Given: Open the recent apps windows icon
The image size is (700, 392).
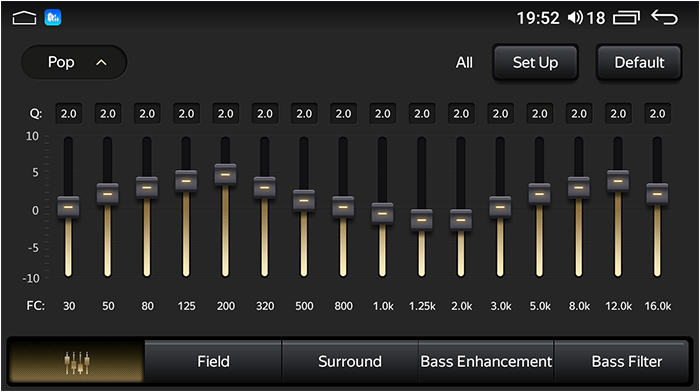Looking at the screenshot, I should [626, 18].
